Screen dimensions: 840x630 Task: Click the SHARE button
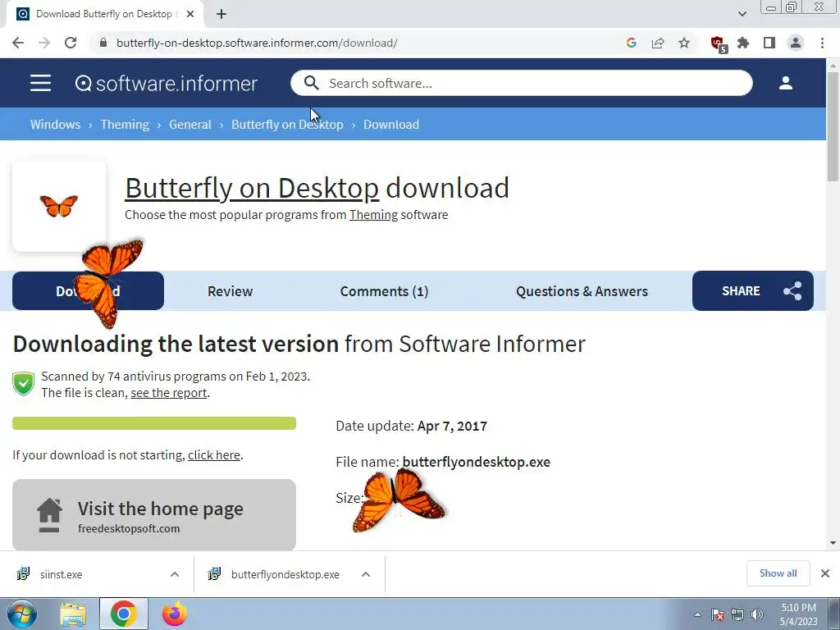pos(753,291)
